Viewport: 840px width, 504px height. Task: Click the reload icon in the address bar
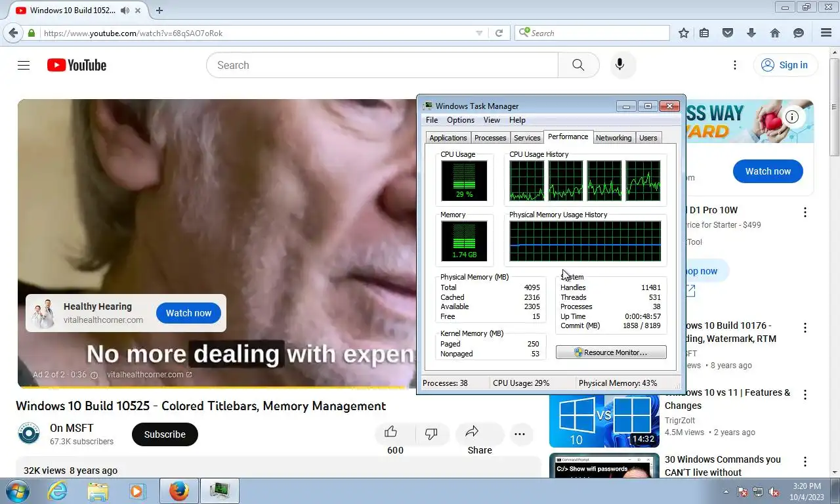[x=499, y=33]
